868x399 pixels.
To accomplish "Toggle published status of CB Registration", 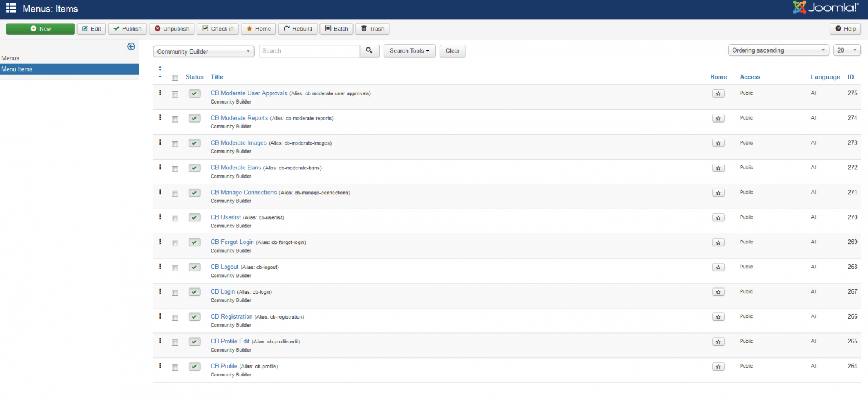I will (194, 317).
